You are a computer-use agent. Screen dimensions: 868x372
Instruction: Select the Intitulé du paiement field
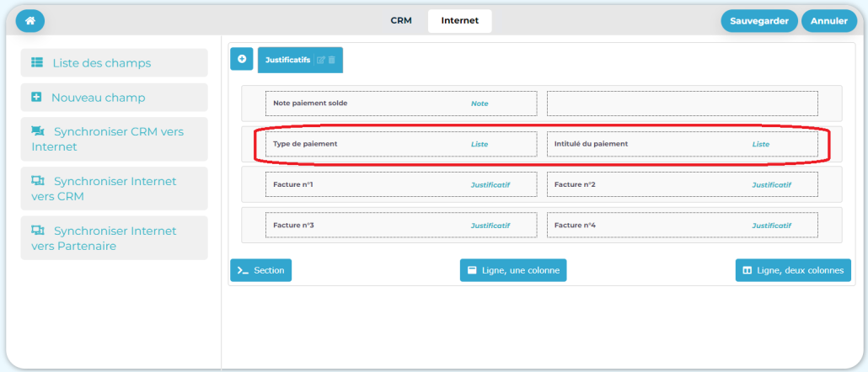(682, 144)
